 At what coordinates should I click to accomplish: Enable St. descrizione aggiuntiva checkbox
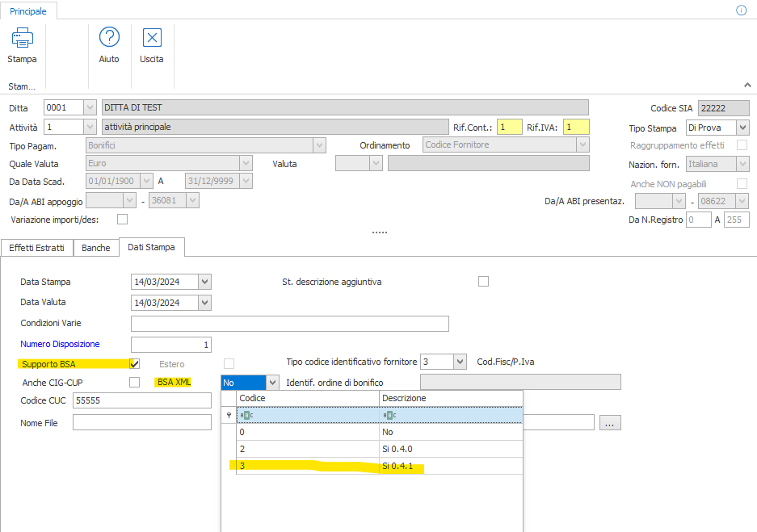[483, 281]
